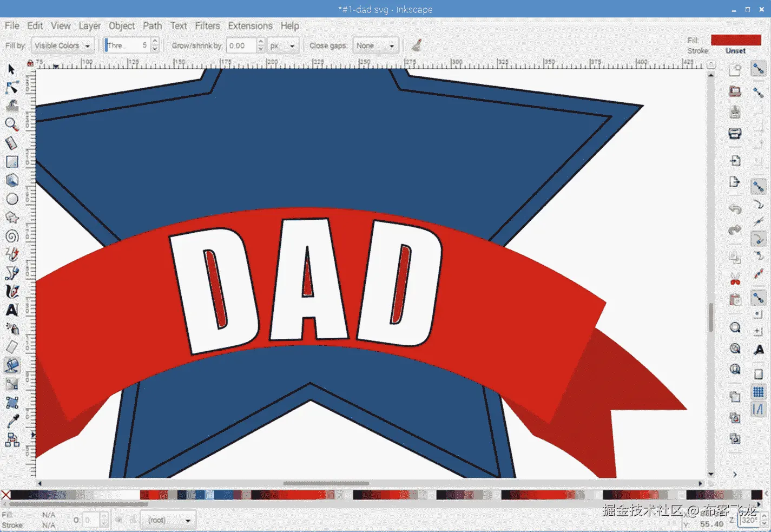The height and width of the screenshot is (532, 771).
Task: Click the Print document icon
Action: (735, 133)
